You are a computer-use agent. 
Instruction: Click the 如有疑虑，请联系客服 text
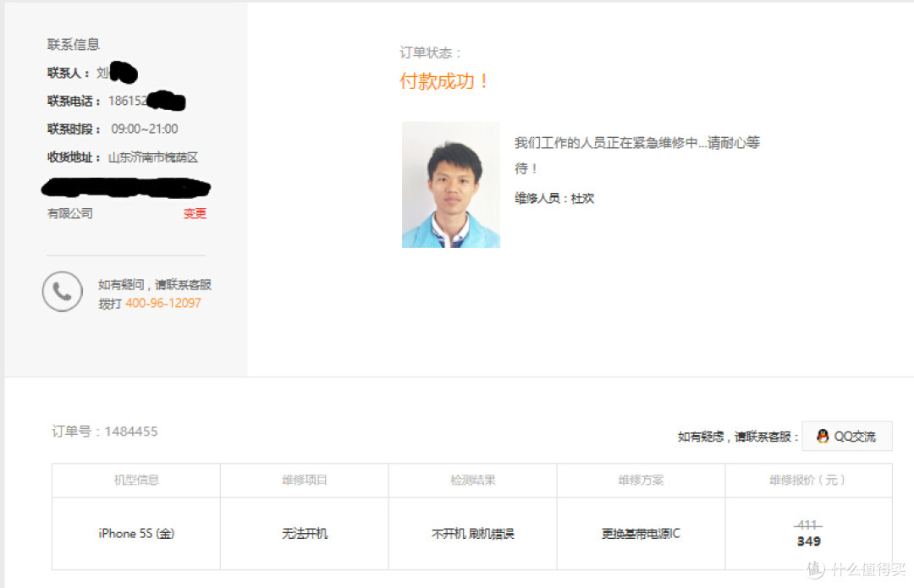pyautogui.click(x=738, y=437)
